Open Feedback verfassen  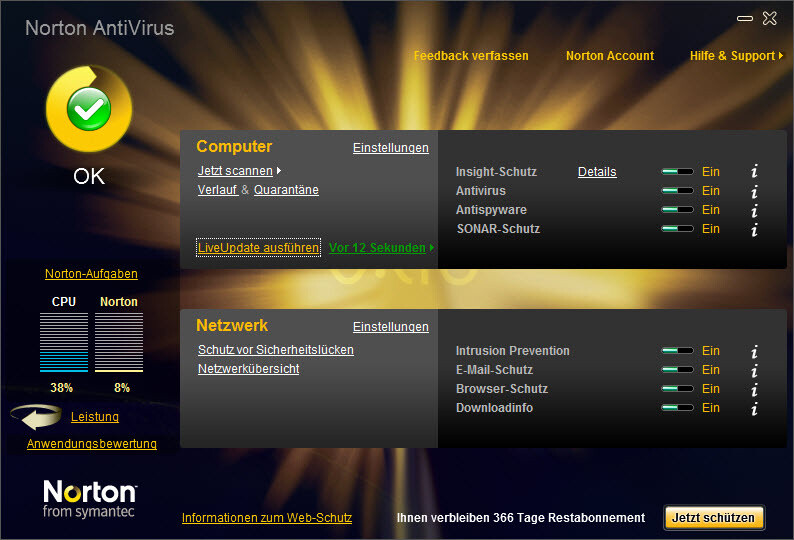coord(471,56)
